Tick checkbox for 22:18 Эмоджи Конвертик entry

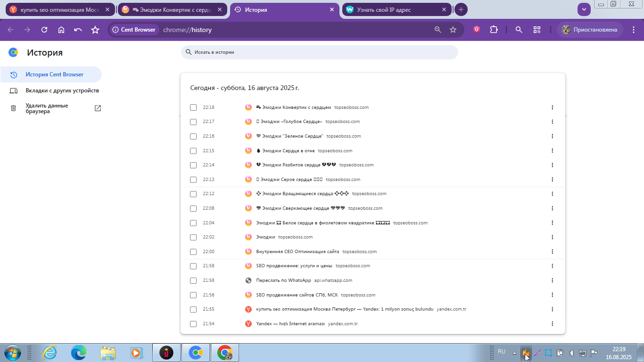click(x=193, y=107)
